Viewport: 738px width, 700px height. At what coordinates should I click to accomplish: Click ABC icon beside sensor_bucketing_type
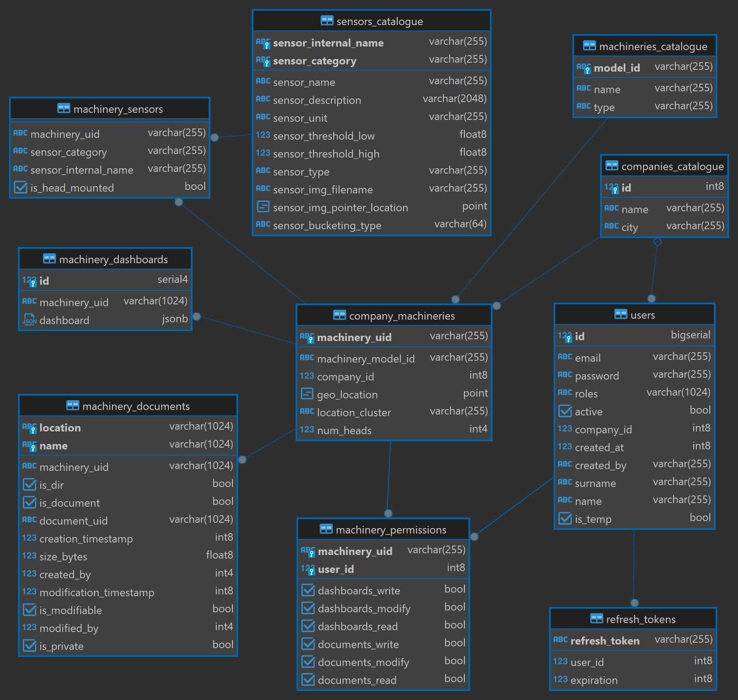coord(263,224)
